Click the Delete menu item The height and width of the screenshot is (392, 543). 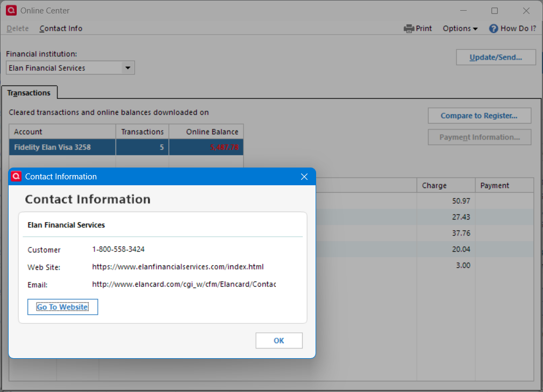18,28
